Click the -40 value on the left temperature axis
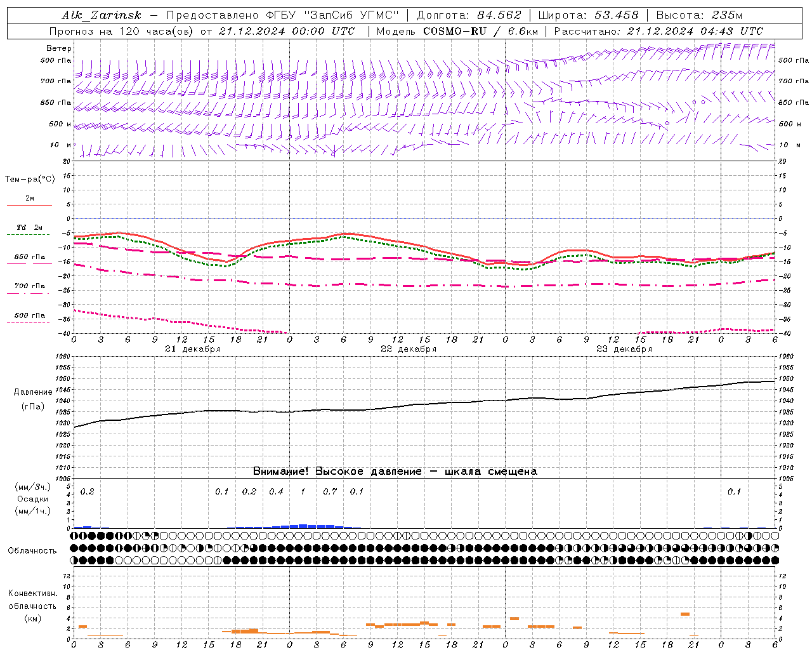 [x=65, y=334]
